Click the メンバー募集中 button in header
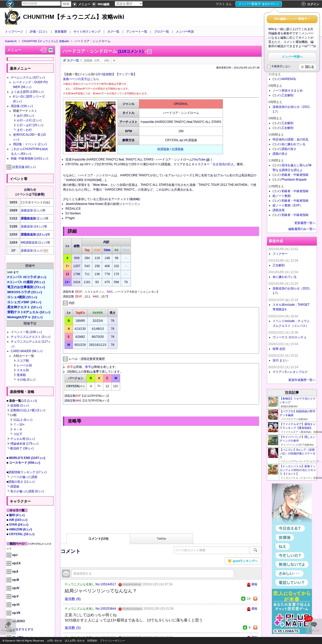Viewport: 322px width, 644px height. 259,4
